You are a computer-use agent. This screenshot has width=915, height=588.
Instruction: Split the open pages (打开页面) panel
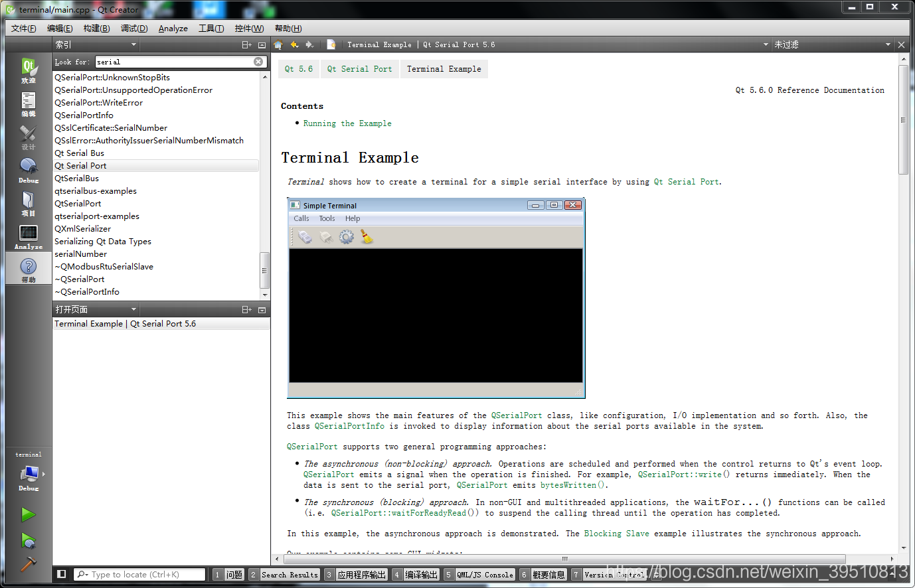(246, 309)
